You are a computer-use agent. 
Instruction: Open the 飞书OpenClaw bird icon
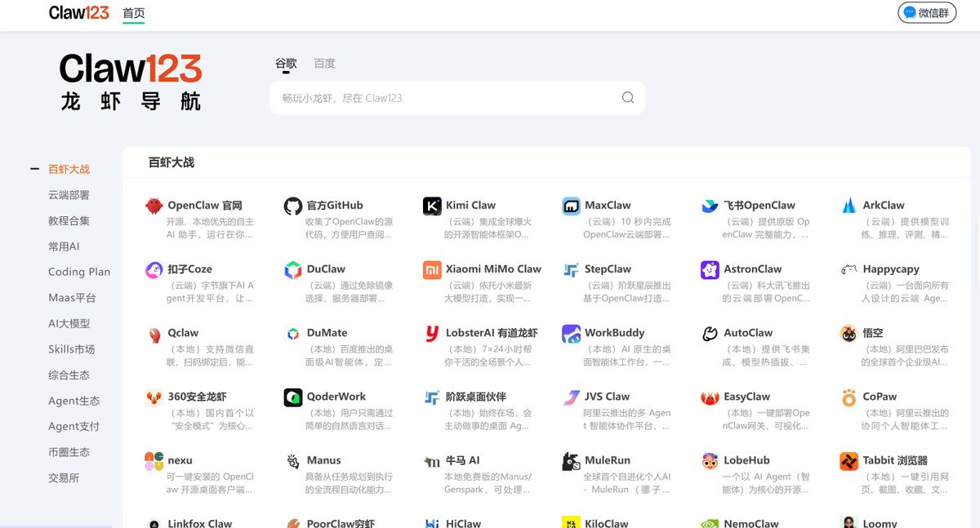pos(710,206)
